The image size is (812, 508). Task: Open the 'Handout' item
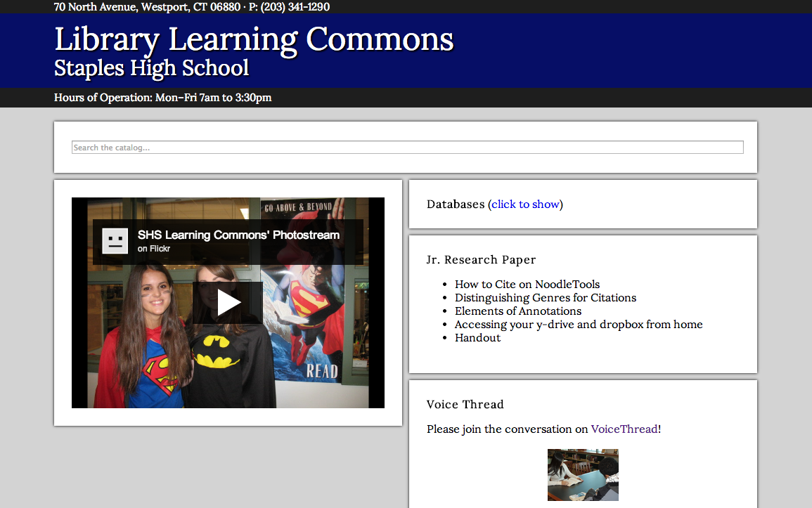click(x=477, y=338)
